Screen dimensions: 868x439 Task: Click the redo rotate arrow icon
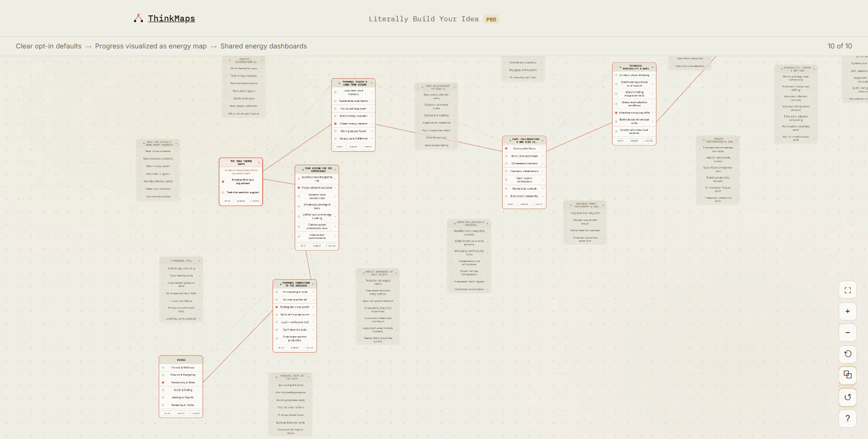pyautogui.click(x=848, y=397)
